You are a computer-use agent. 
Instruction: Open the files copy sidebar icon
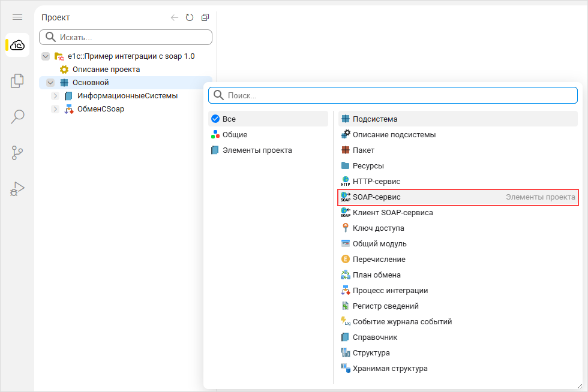pyautogui.click(x=17, y=80)
